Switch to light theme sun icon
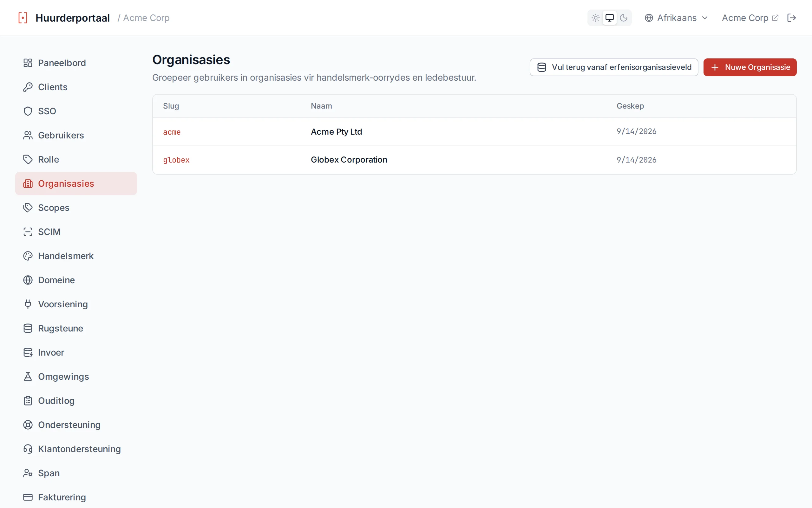812x508 pixels. tap(596, 18)
